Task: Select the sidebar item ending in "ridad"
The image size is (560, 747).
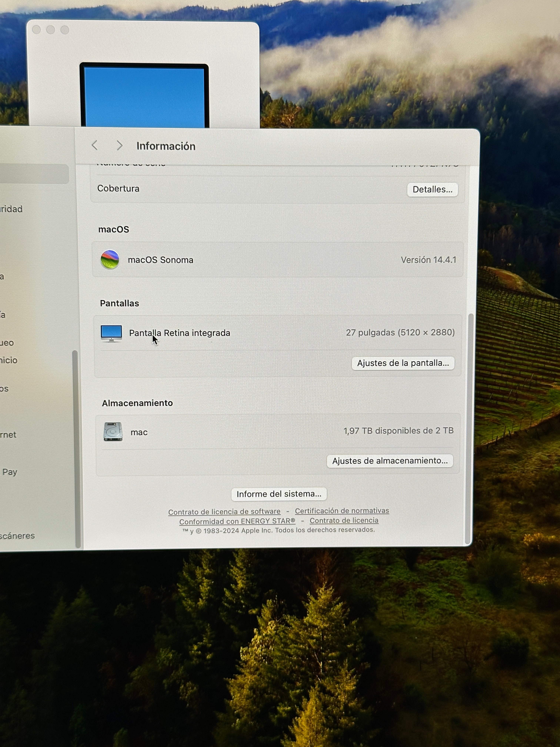Action: click(11, 209)
